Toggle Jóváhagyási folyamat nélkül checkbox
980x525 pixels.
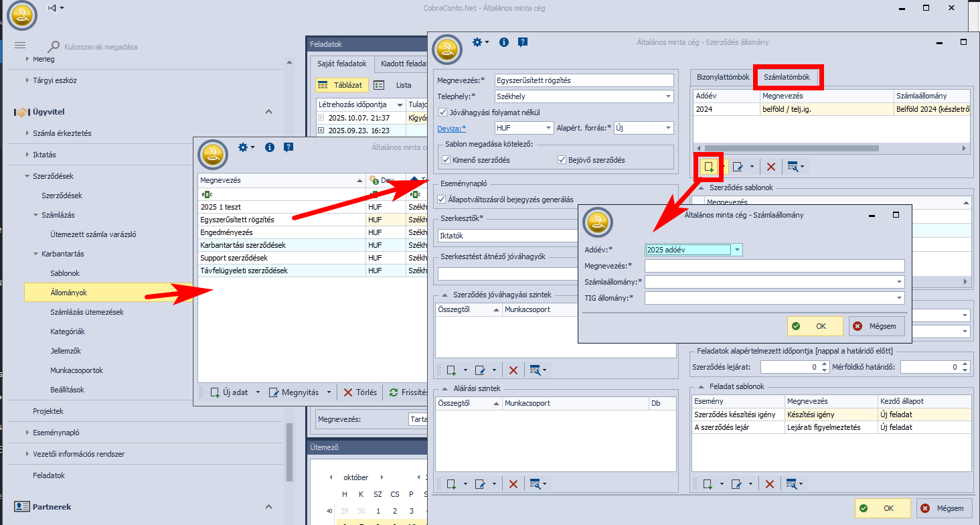click(x=442, y=112)
